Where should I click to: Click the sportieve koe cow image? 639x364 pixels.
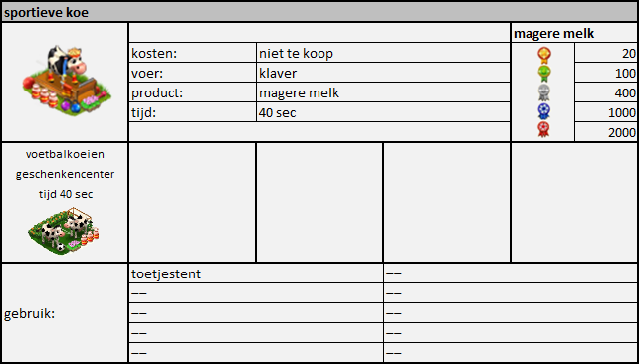(x=67, y=81)
